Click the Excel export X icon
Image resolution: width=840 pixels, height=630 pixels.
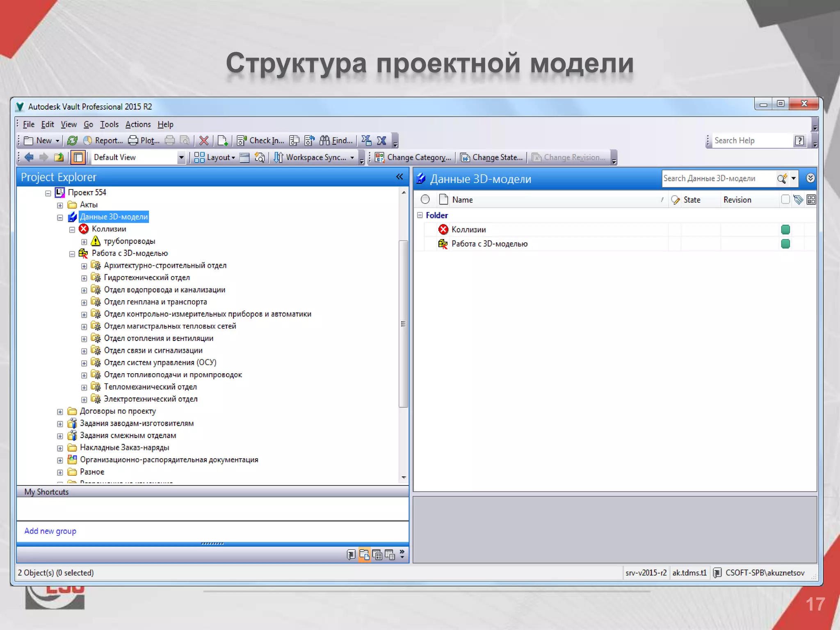pos(381,141)
